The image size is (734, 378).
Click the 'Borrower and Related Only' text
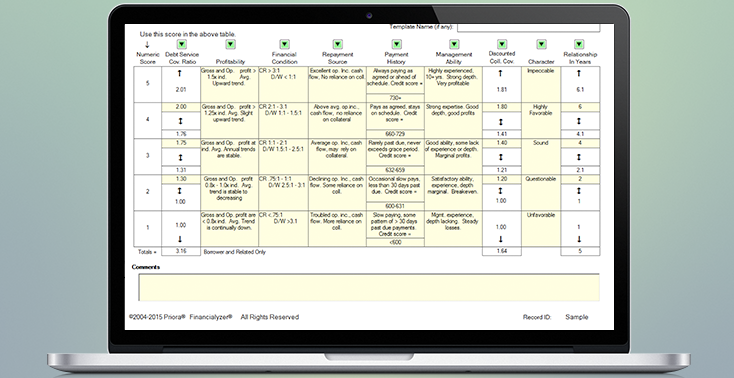click(x=235, y=252)
